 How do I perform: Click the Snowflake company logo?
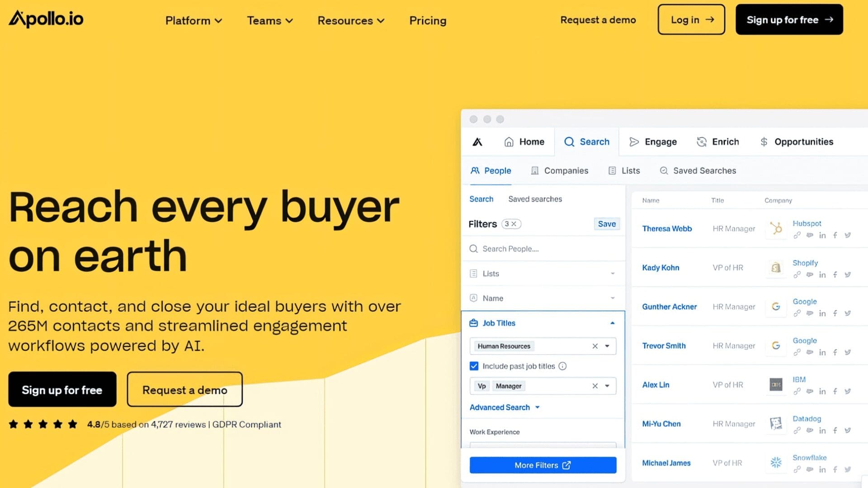pos(776,462)
